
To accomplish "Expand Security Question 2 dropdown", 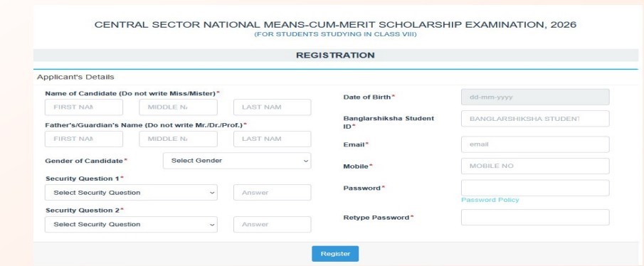I will (131, 225).
